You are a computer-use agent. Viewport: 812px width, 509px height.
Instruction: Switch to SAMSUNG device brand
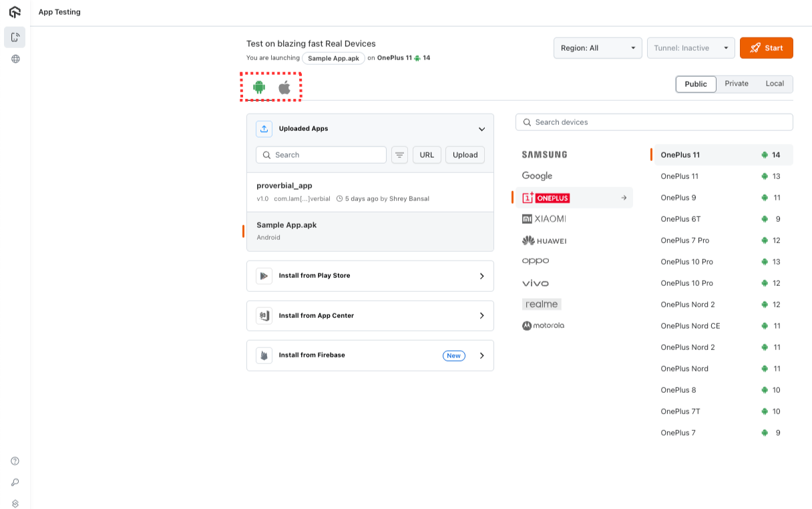544,154
